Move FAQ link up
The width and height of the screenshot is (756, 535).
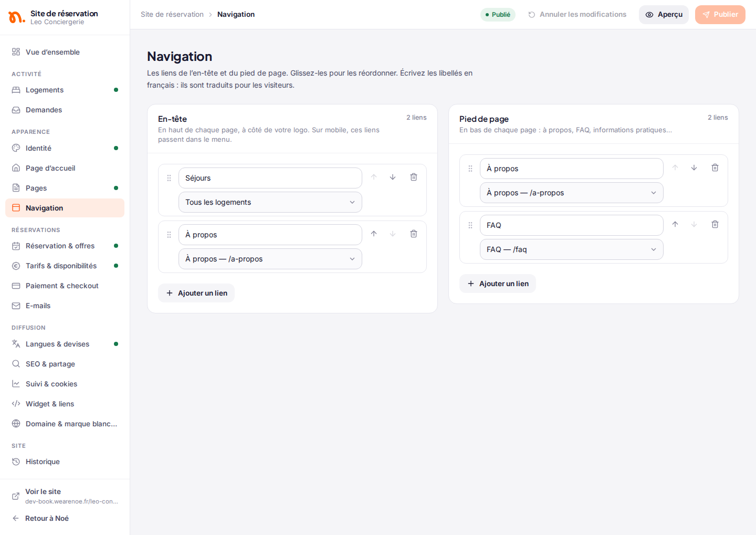pos(675,224)
